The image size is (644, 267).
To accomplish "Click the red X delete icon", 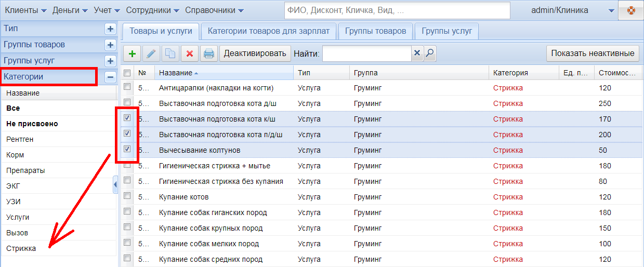I will point(190,54).
